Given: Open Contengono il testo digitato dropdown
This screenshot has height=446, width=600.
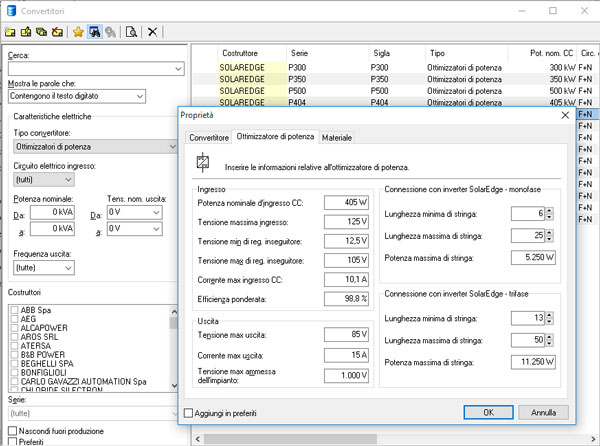Looking at the screenshot, I should click(140, 96).
